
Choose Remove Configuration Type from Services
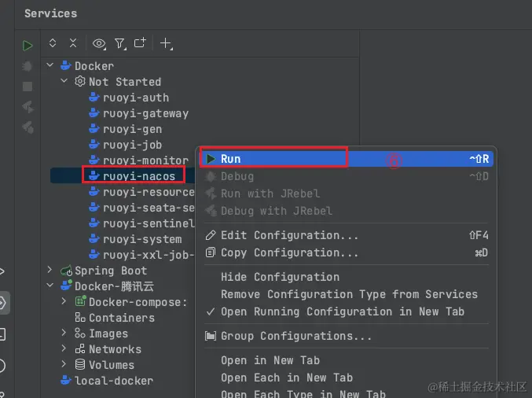point(346,294)
